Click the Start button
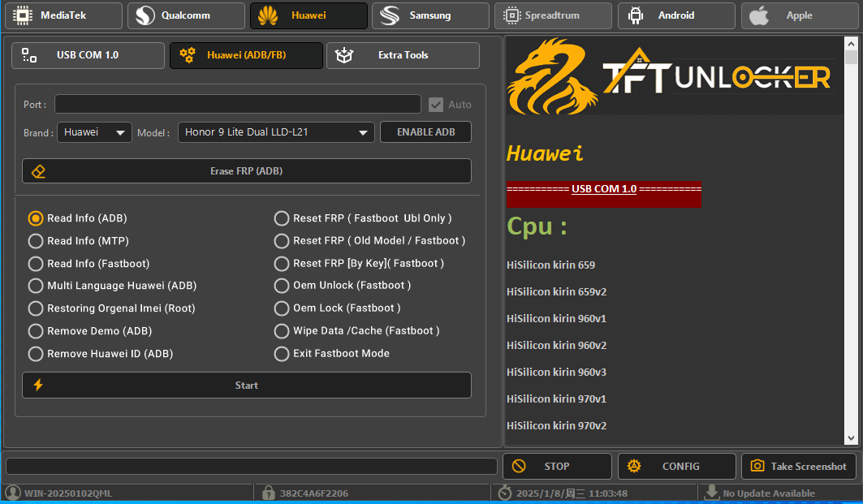The height and width of the screenshot is (504, 863). [247, 386]
